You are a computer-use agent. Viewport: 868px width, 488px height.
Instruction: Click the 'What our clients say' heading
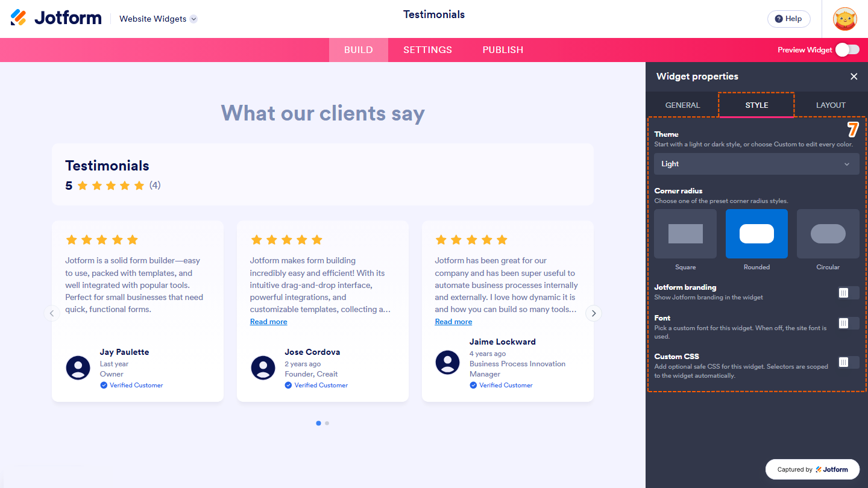[323, 113]
